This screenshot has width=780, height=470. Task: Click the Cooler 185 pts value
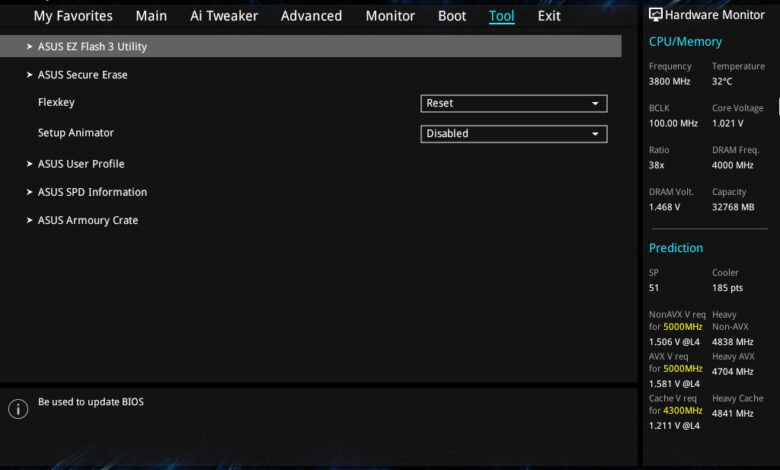pos(727,288)
